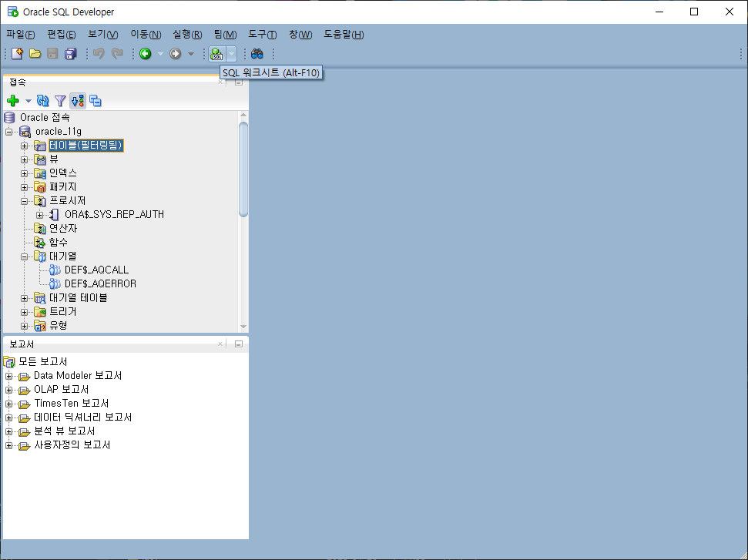Select the 테이블(필터링됨) tree item
This screenshot has height=560, width=748.
(86, 146)
